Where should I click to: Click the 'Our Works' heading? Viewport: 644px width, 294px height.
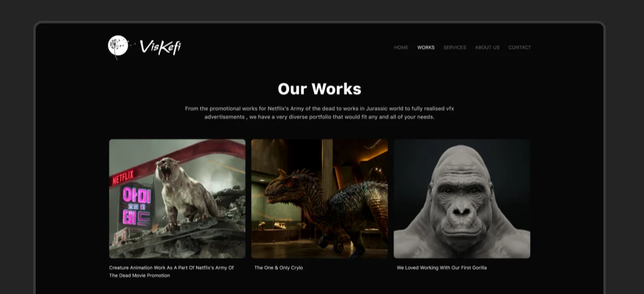tap(320, 89)
